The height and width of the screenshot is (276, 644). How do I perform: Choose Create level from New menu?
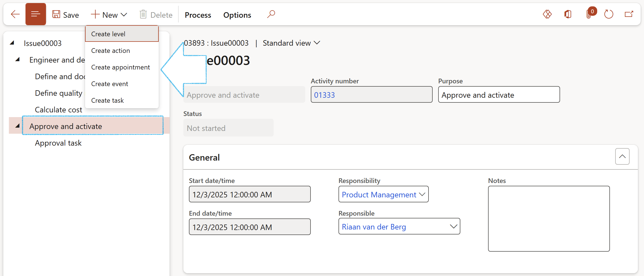coord(108,34)
